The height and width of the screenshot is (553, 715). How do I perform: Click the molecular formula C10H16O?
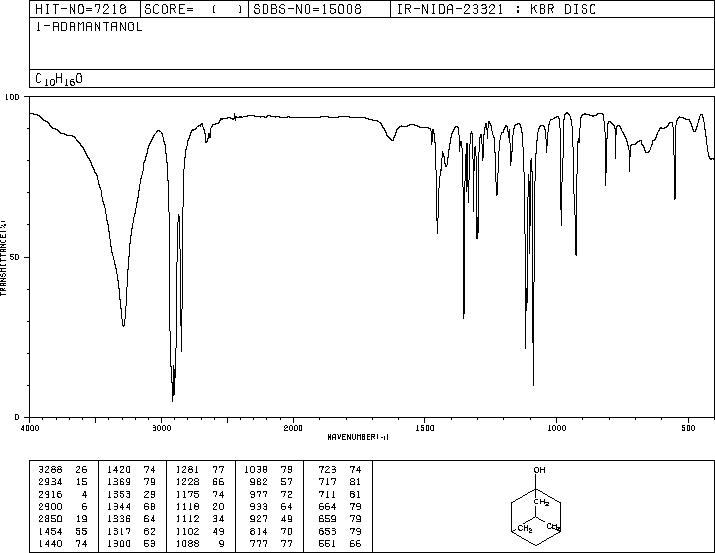coord(59,79)
